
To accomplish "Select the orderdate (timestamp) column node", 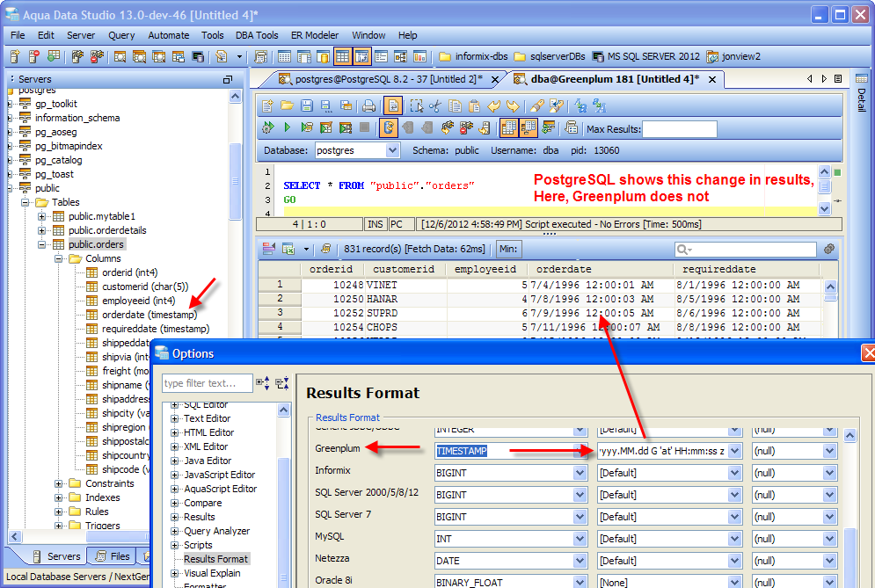I will point(149,315).
